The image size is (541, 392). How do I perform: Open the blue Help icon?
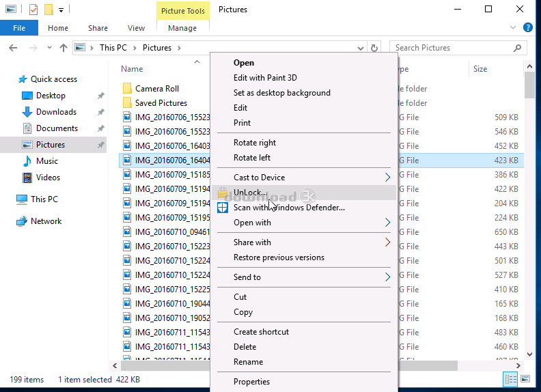click(x=528, y=27)
